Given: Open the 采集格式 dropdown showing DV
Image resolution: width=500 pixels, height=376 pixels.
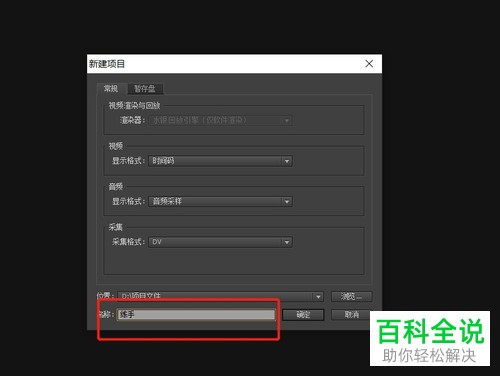Looking at the screenshot, I should [x=220, y=242].
